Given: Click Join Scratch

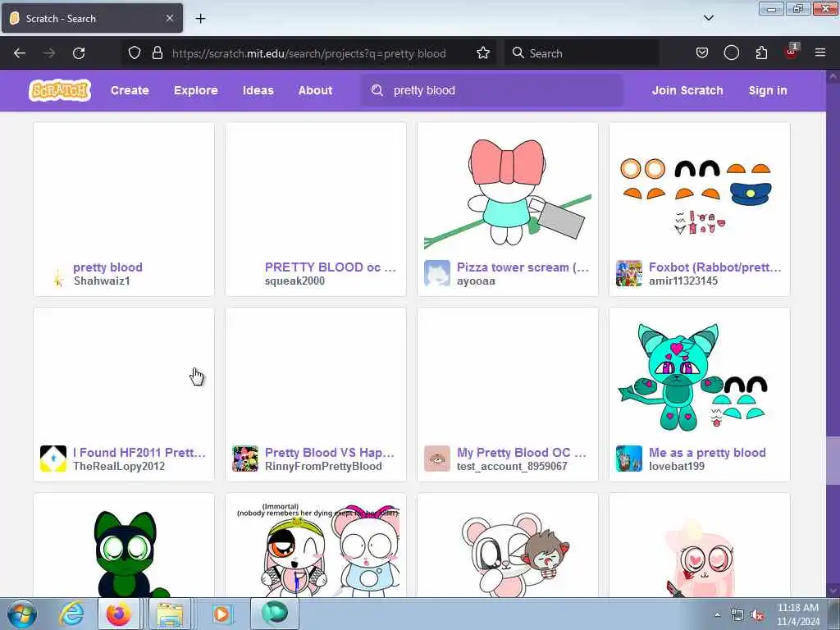Looking at the screenshot, I should point(687,90).
